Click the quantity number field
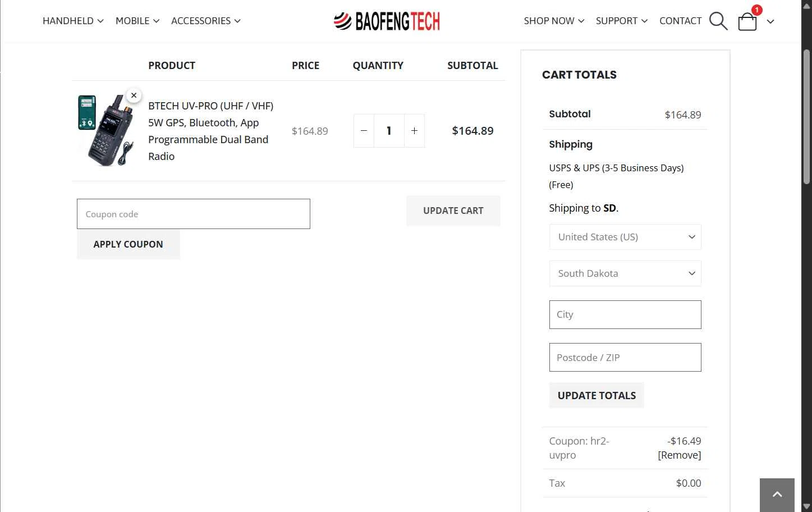 389,131
